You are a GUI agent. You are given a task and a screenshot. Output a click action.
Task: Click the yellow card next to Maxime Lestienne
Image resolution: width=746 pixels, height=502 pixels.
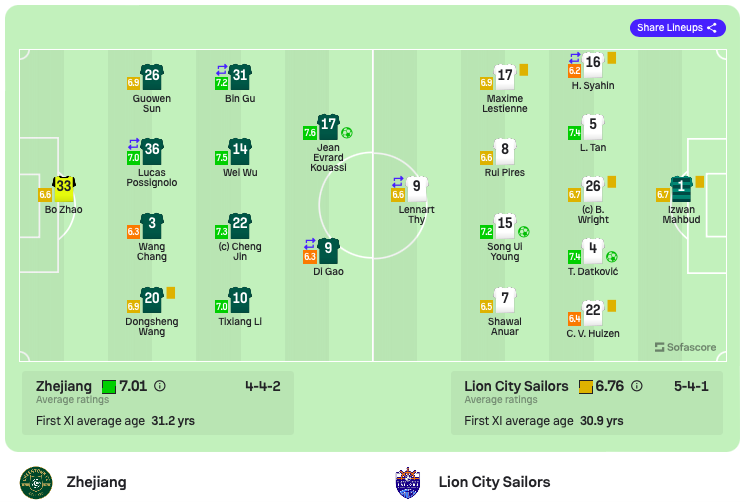pyautogui.click(x=524, y=70)
